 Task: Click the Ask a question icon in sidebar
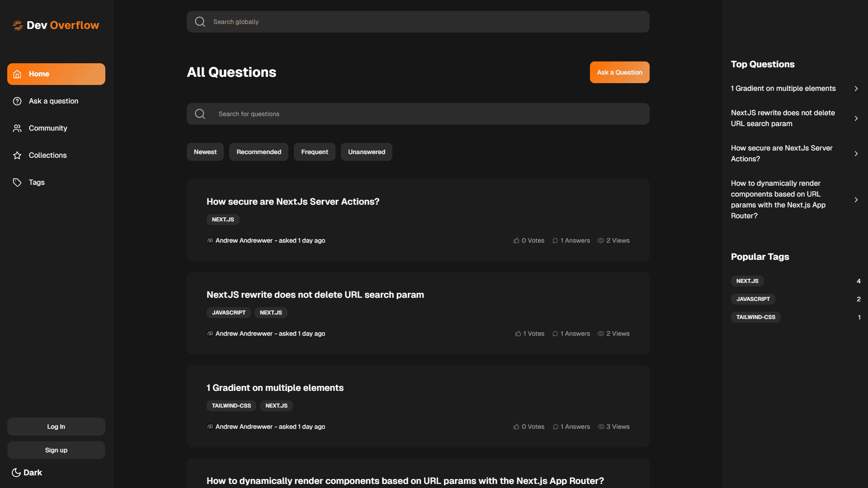(17, 101)
